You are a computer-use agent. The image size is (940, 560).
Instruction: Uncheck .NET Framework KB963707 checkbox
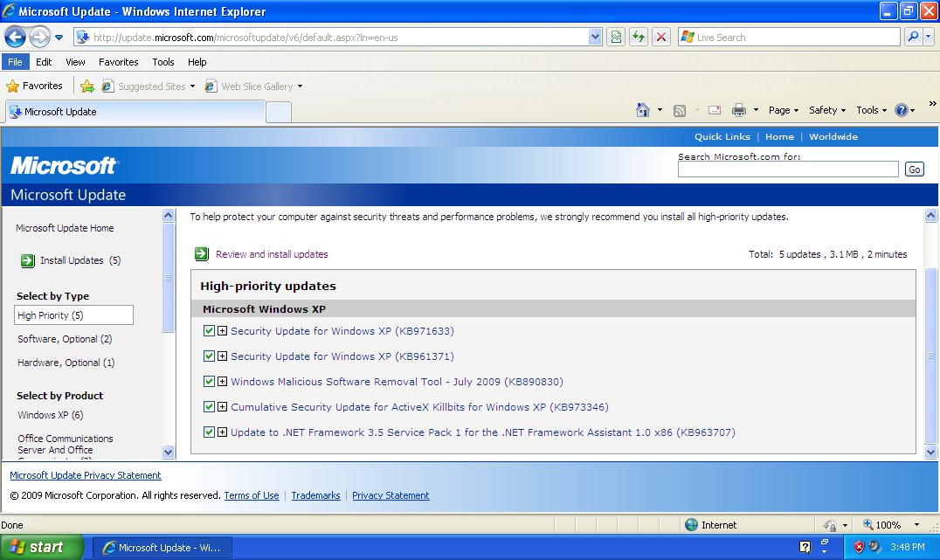point(209,432)
